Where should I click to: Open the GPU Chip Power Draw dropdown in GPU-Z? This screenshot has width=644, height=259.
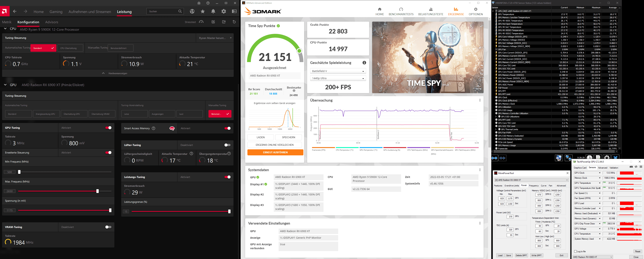coord(599,224)
